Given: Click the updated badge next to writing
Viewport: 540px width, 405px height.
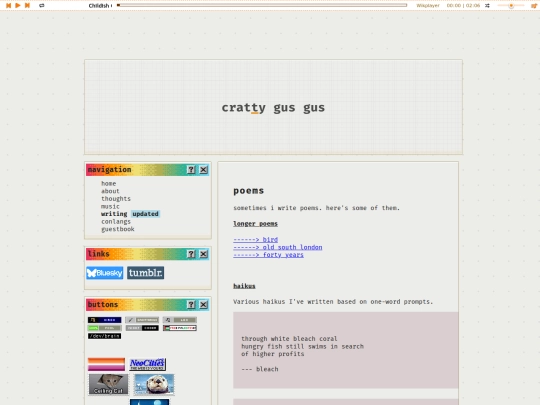Looking at the screenshot, I should [145, 214].
